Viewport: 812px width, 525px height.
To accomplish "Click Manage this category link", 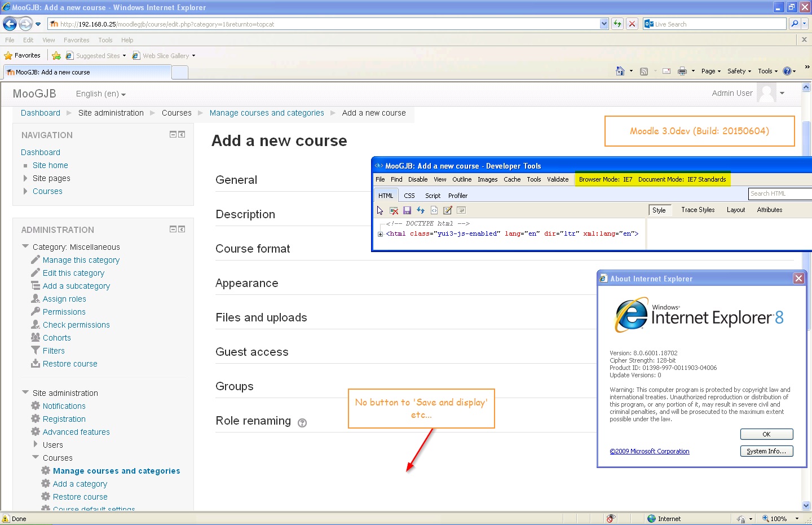I will pyautogui.click(x=81, y=260).
